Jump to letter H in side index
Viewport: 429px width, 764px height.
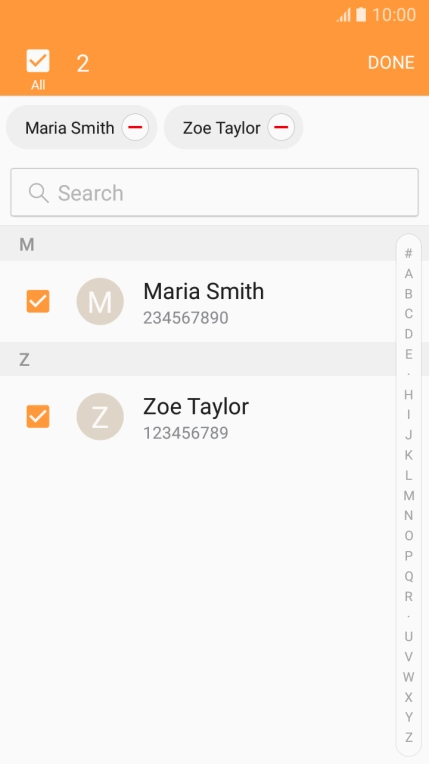point(409,395)
